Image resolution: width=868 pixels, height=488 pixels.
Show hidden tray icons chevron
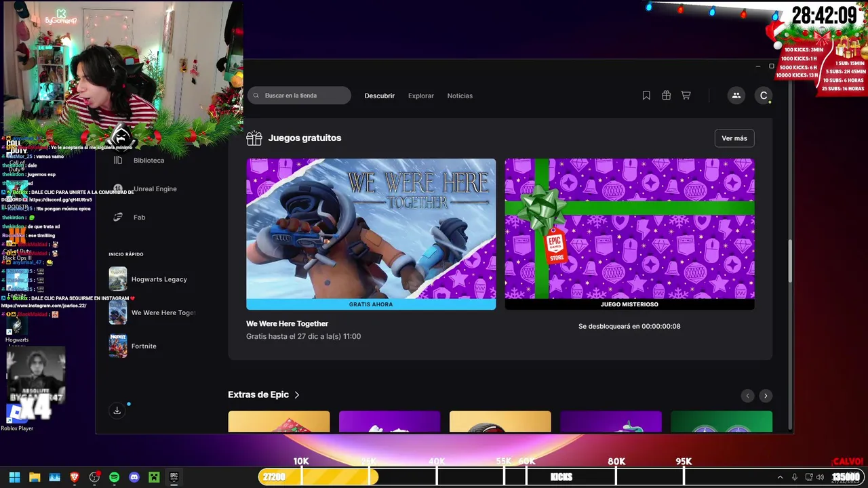click(780, 477)
